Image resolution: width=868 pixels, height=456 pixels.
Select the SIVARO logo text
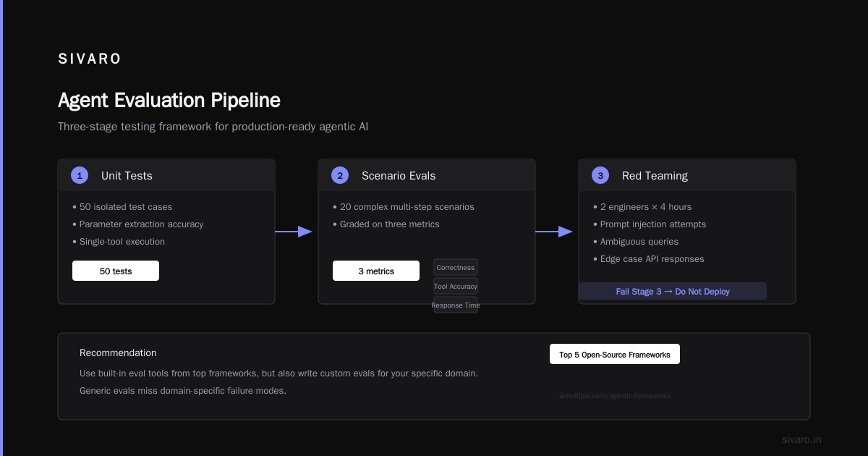pos(90,59)
